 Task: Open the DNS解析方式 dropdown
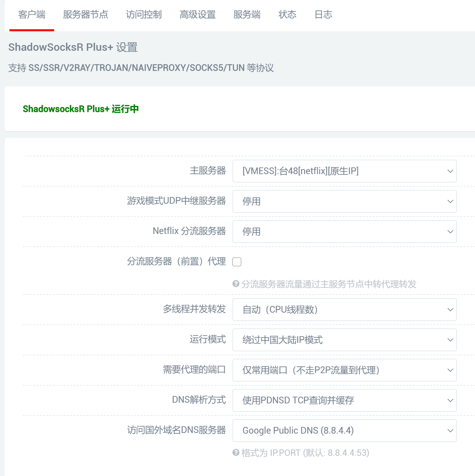coord(344,400)
